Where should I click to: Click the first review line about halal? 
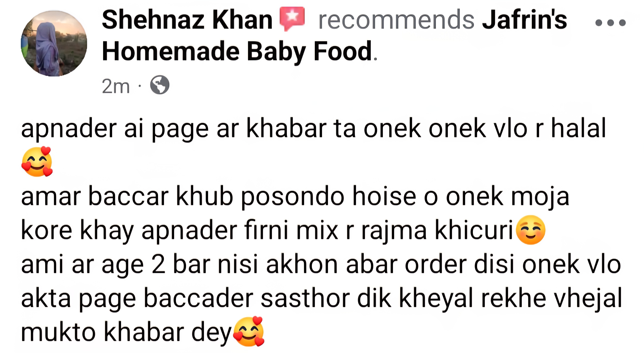314,129
